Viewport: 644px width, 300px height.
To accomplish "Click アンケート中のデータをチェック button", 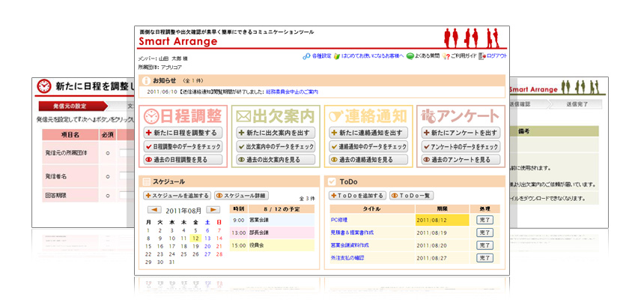I will (461, 146).
